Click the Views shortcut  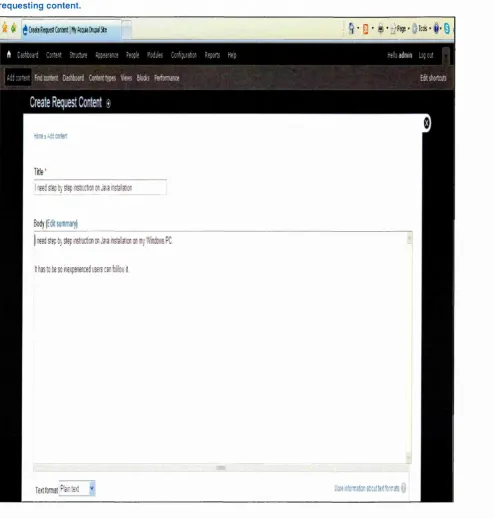point(126,78)
